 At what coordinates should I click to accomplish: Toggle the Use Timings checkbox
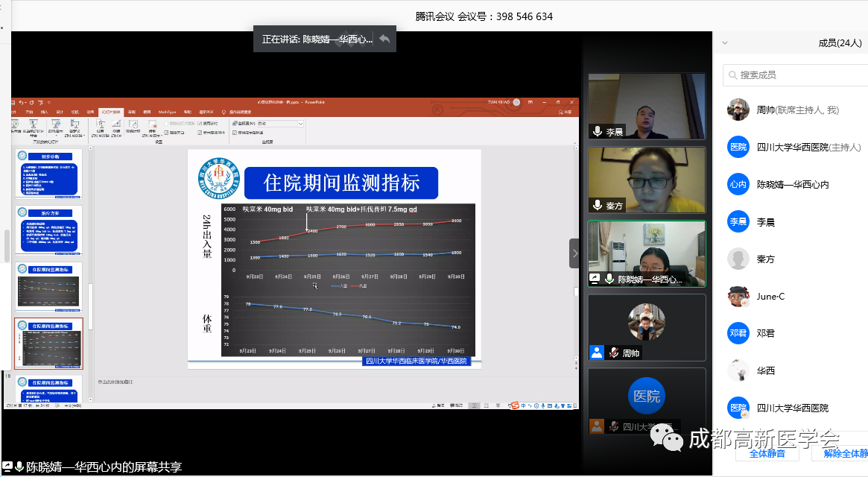pos(200,124)
